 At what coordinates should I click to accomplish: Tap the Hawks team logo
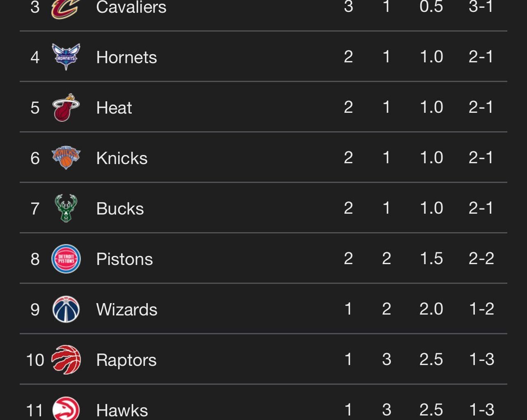click(x=66, y=409)
